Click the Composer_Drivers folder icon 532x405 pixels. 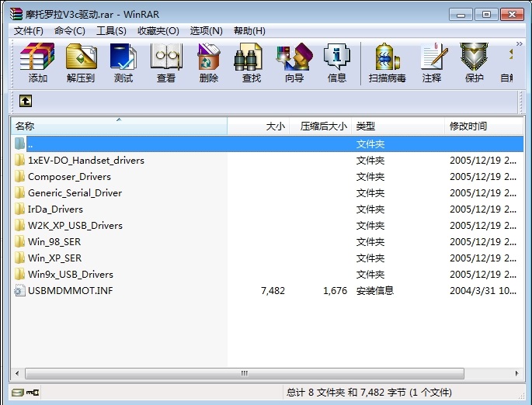pos(19,176)
